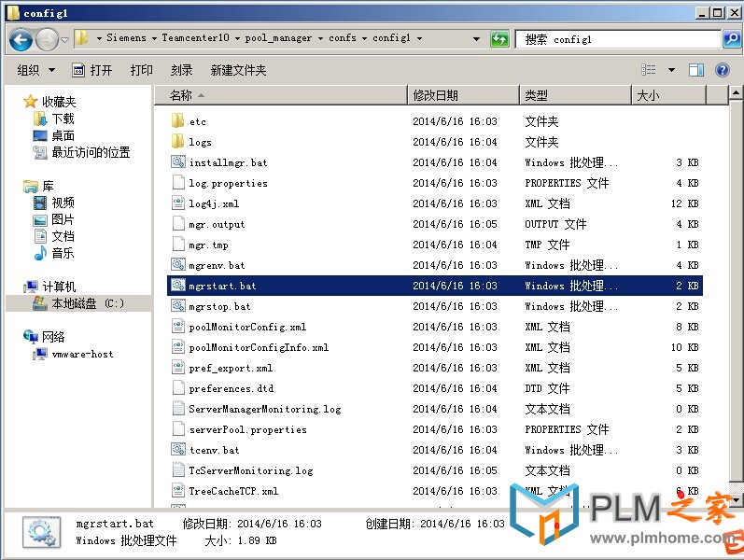Select preferences.dtd file icon
The height and width of the screenshot is (560, 744).
(178, 387)
